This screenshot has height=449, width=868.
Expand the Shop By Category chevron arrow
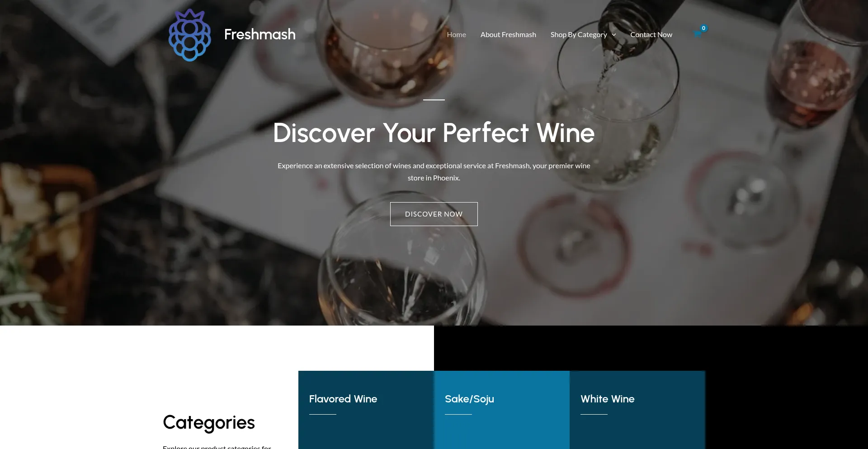pyautogui.click(x=614, y=35)
